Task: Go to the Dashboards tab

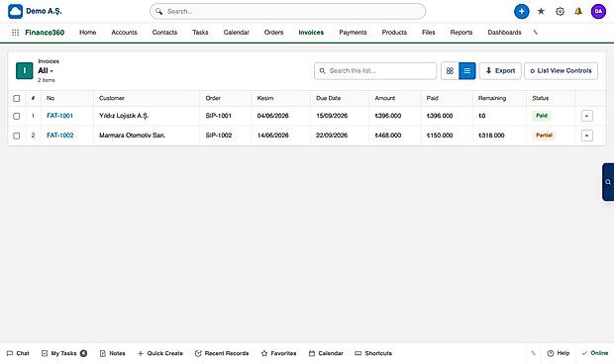Action: coord(504,33)
